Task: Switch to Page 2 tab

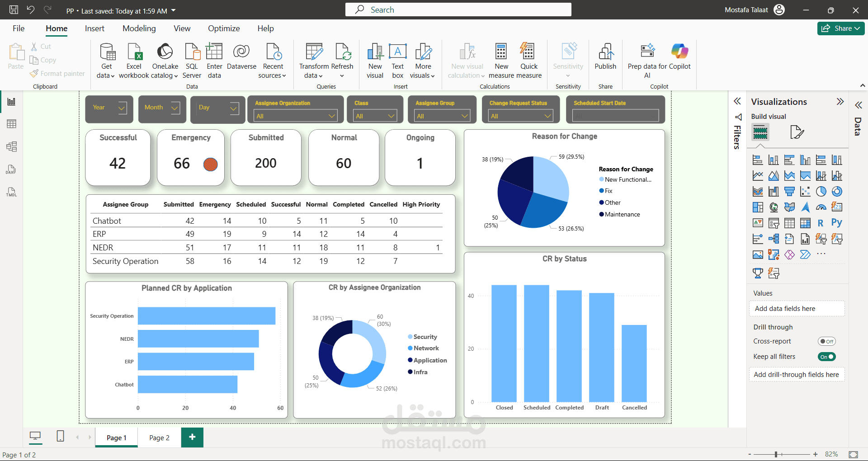Action: [159, 437]
